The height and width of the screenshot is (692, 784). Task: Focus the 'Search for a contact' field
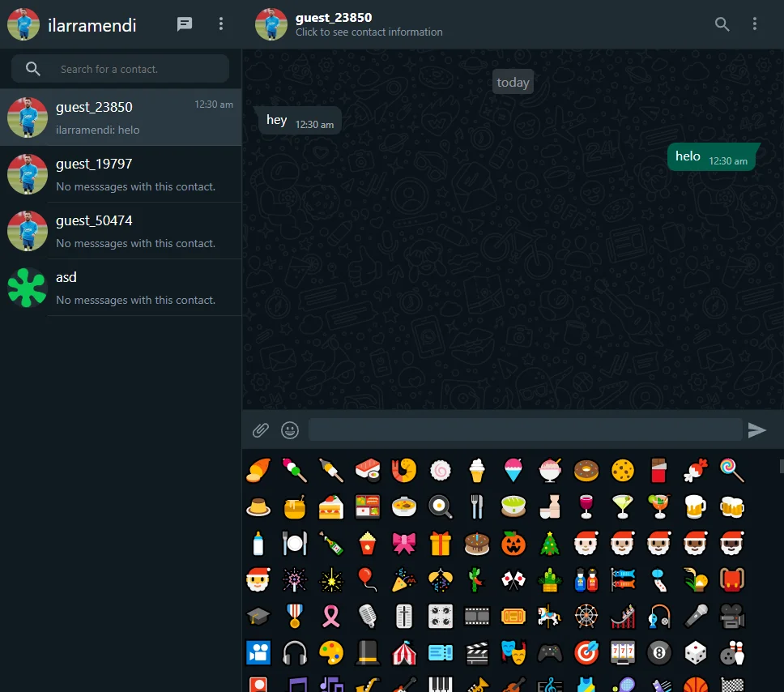coord(120,69)
